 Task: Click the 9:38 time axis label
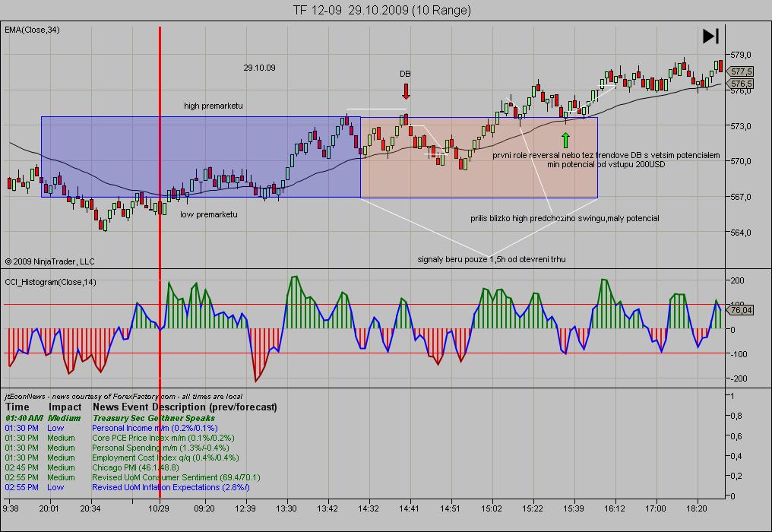tap(11, 508)
